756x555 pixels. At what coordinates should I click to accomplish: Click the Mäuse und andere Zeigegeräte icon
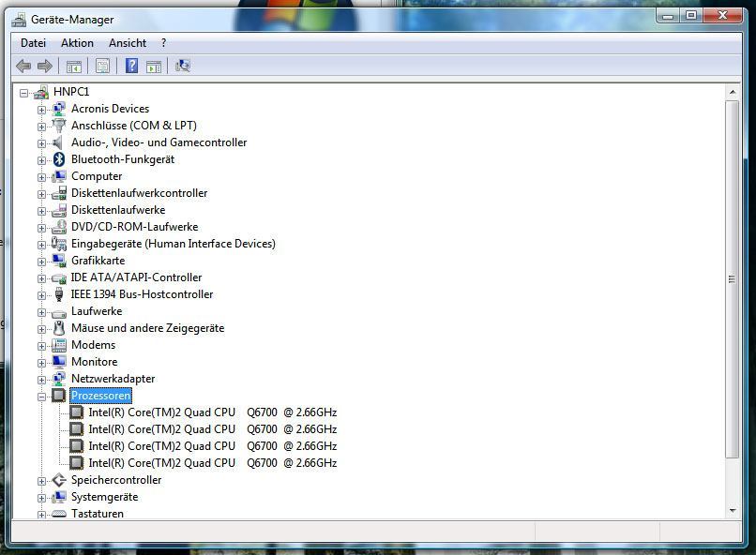tap(59, 328)
